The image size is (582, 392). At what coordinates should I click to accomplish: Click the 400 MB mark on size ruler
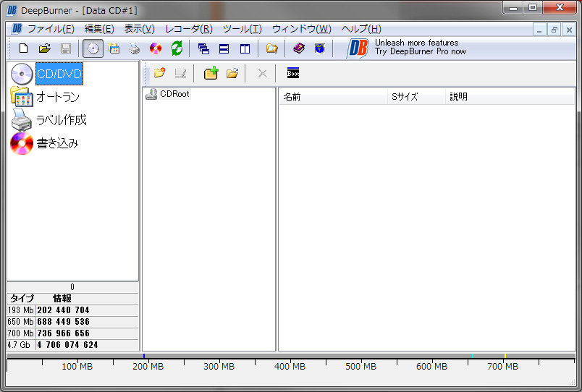290,367
